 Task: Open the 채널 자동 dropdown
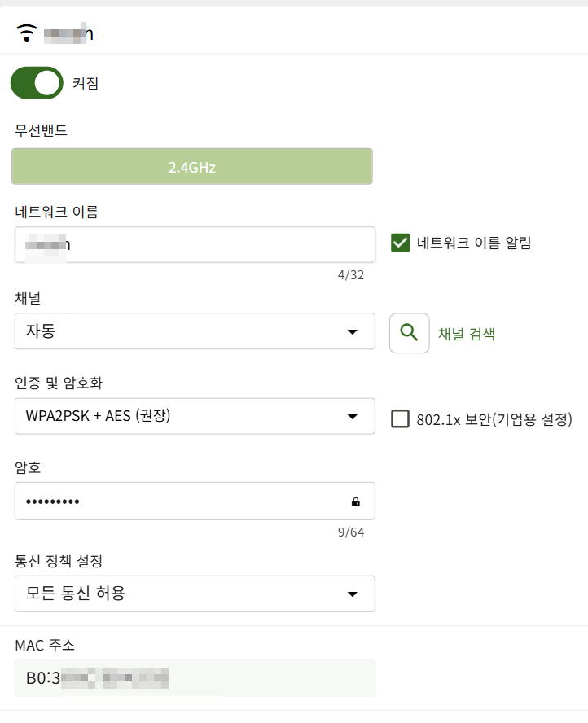coord(195,331)
